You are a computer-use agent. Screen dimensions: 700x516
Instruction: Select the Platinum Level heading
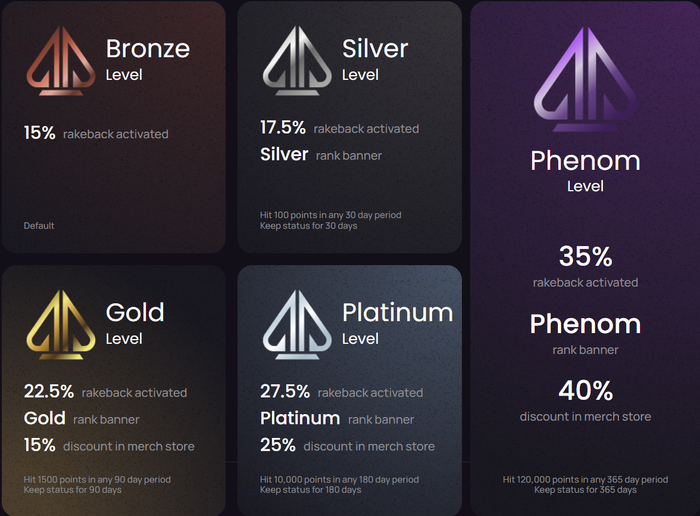click(397, 323)
